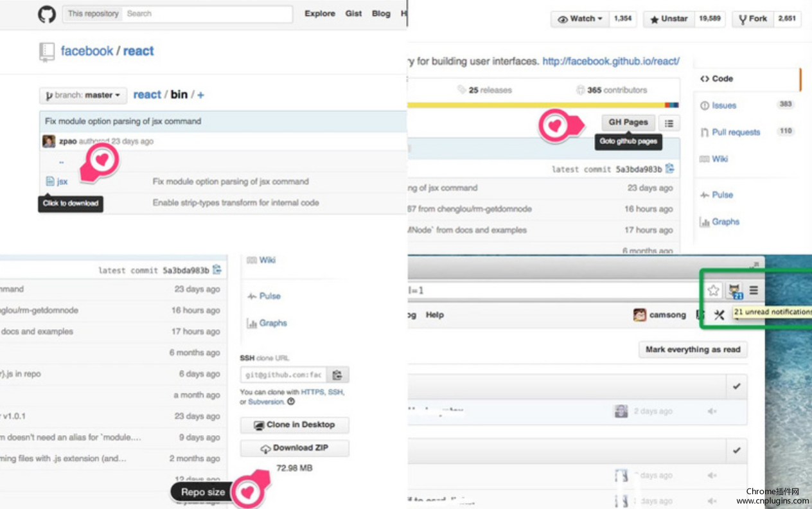The width and height of the screenshot is (812, 509).
Task: Click the crossed tools icon beside camsong
Action: click(x=719, y=315)
